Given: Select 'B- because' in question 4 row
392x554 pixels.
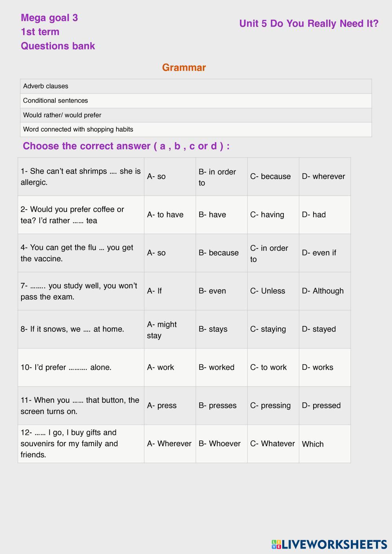Looking at the screenshot, I should (x=218, y=253).
